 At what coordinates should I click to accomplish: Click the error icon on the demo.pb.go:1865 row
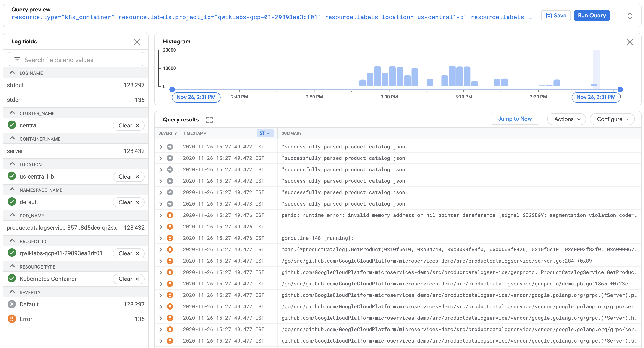point(170,284)
